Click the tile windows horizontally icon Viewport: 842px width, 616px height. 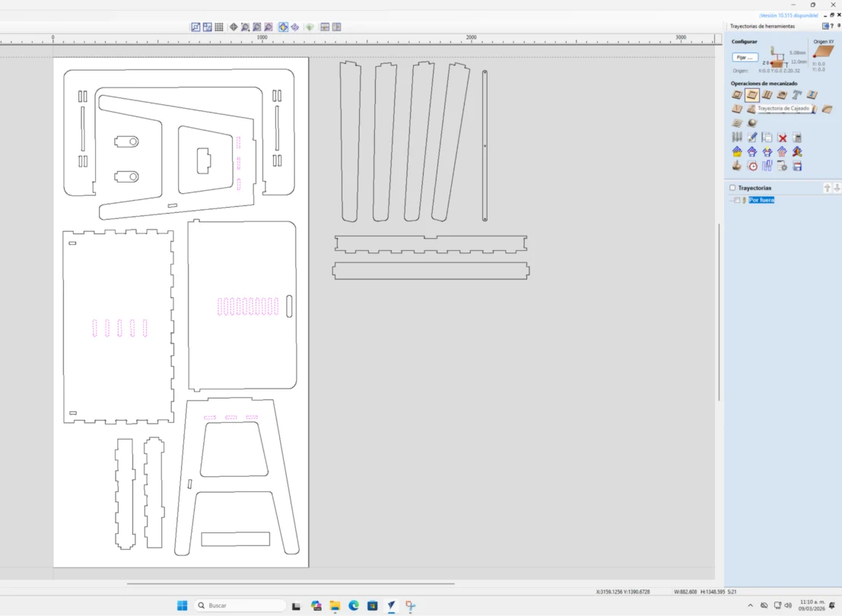pos(325,27)
